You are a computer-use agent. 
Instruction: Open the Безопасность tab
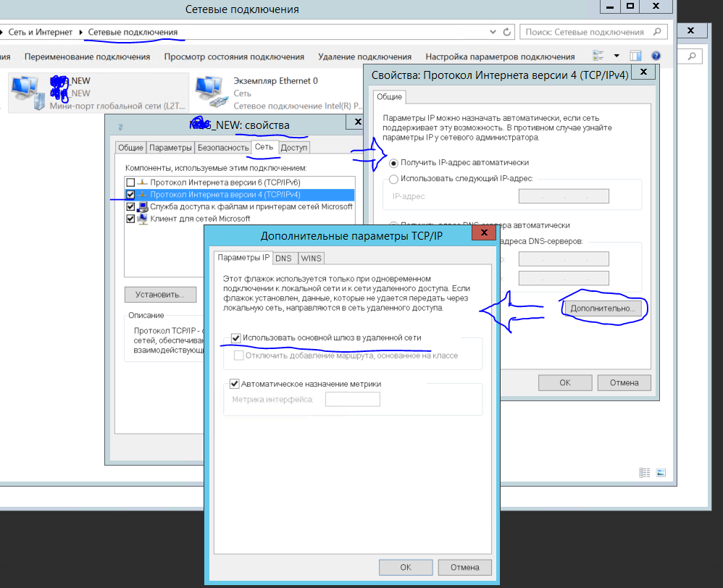click(x=222, y=148)
